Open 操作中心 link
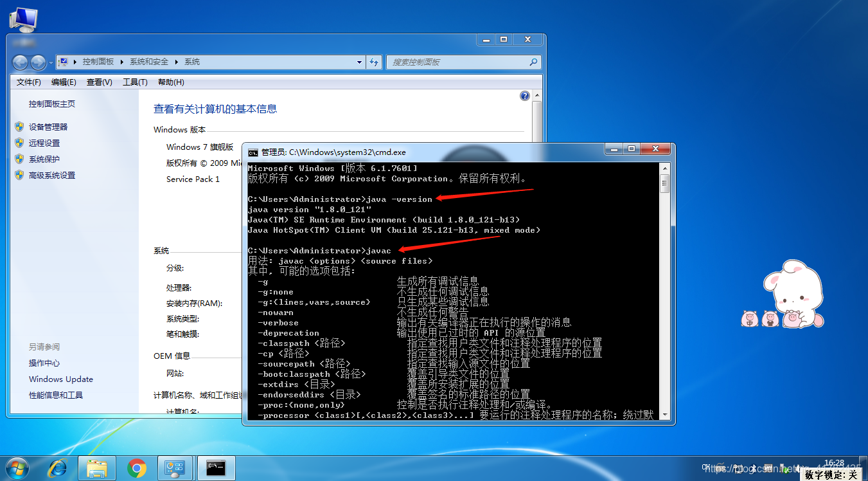Screen dimensions: 868x481 (x=44, y=363)
